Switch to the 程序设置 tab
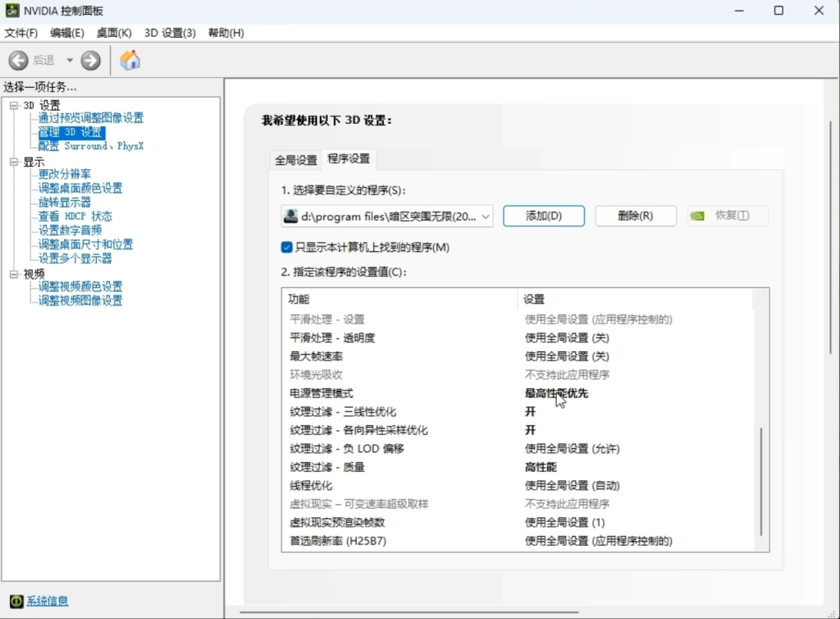840x619 pixels. 349,158
